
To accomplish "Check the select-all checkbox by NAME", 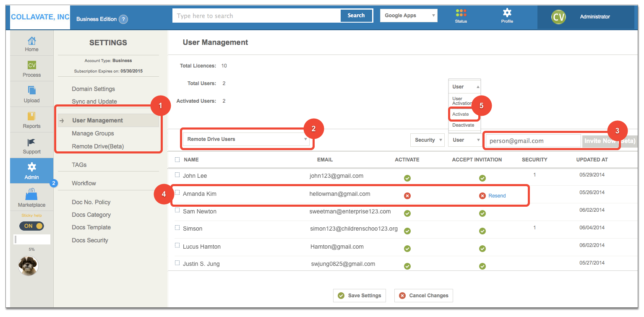I will pos(177,159).
